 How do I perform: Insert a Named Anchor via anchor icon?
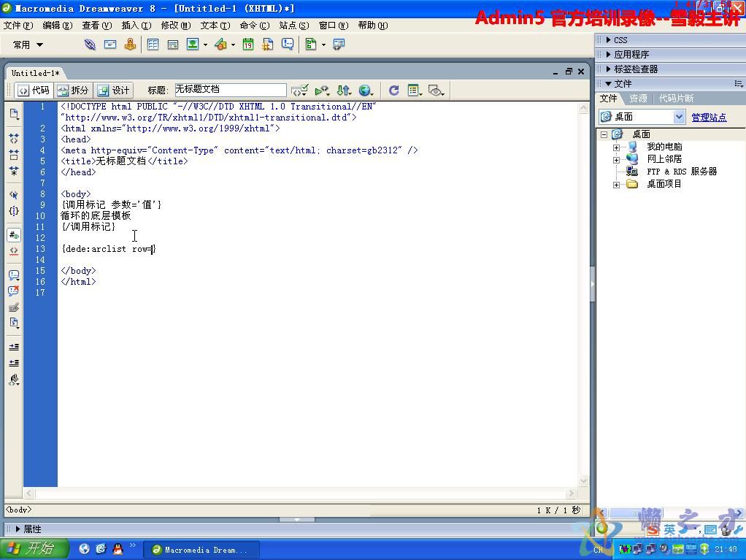tap(130, 45)
